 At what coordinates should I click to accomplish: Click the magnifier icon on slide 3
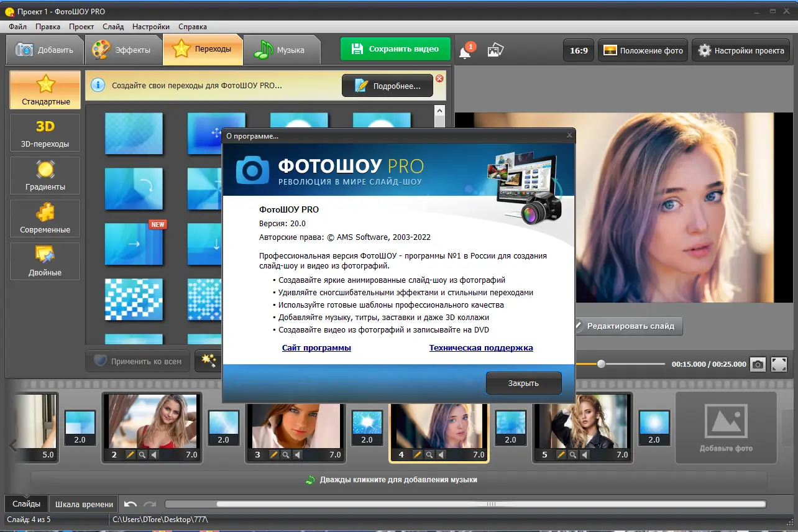tap(286, 455)
